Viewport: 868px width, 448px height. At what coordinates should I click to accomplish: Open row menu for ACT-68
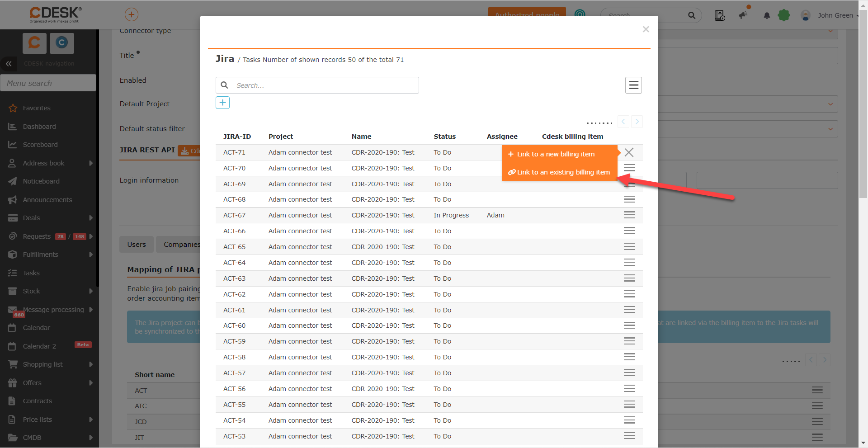[x=629, y=199]
